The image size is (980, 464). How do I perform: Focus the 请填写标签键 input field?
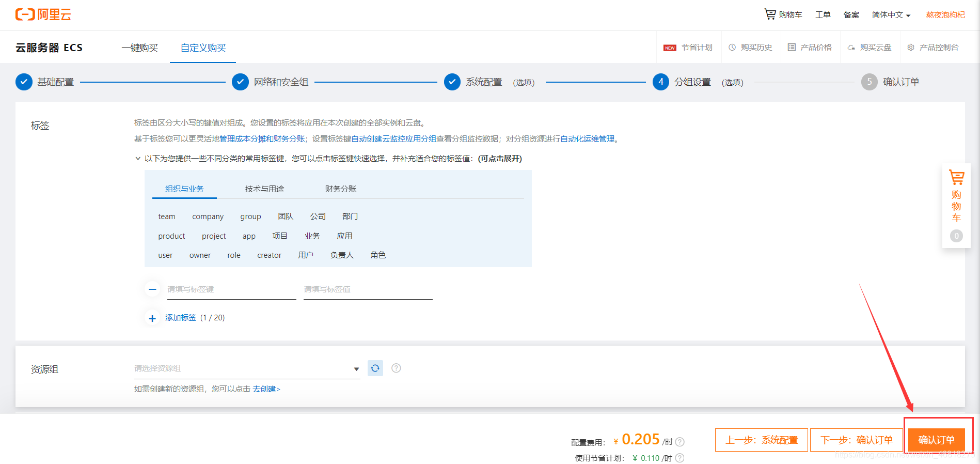tap(231, 289)
